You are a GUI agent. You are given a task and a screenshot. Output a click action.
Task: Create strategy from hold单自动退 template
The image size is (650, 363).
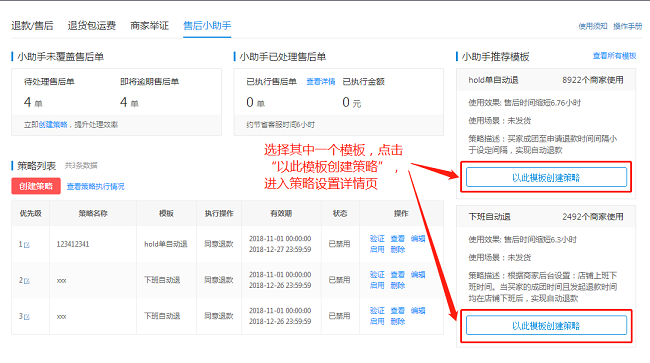[x=546, y=177]
